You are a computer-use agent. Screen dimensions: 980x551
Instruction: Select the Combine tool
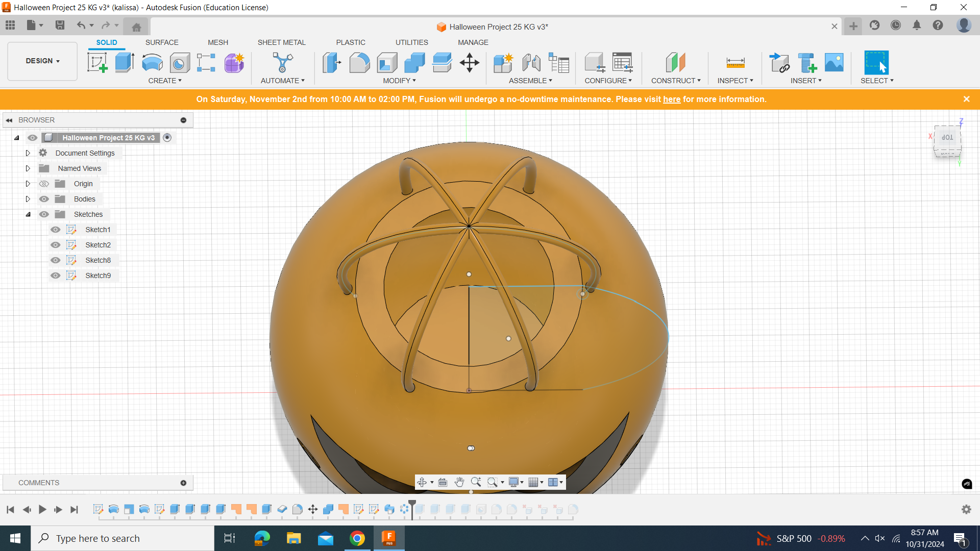(414, 63)
